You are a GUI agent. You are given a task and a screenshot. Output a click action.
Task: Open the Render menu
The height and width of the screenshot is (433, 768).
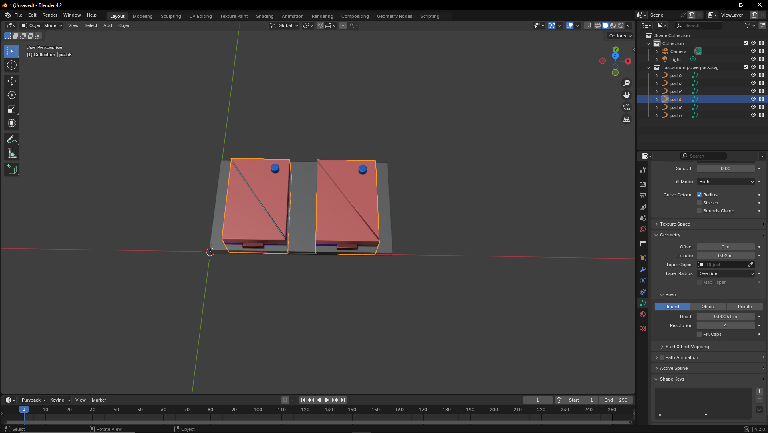click(50, 15)
